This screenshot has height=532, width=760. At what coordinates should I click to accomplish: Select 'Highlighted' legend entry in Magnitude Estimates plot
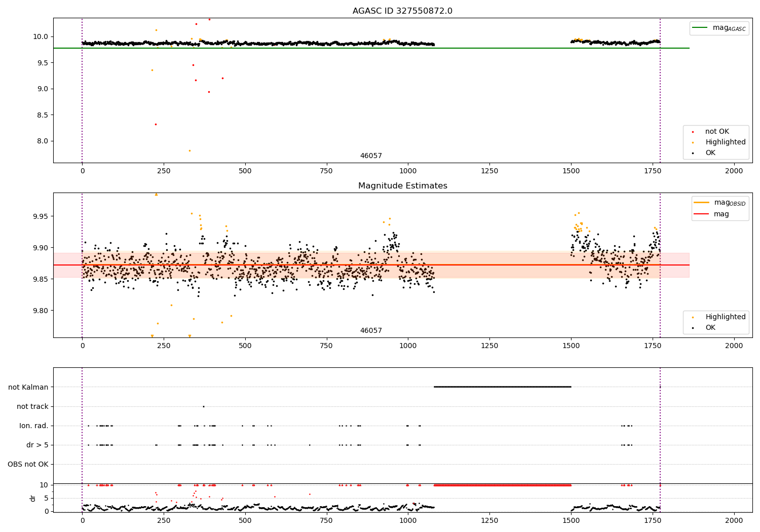(x=726, y=317)
